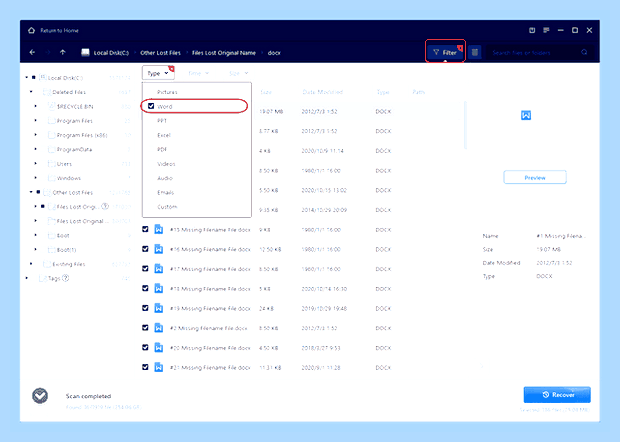Click the Return to Home icon

pyautogui.click(x=32, y=30)
